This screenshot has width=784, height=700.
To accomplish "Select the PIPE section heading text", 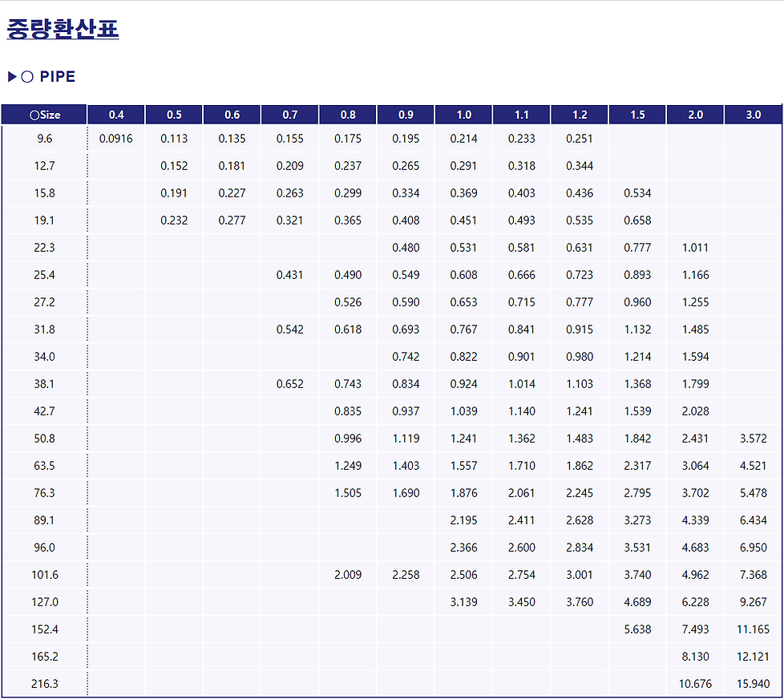I will (x=58, y=76).
